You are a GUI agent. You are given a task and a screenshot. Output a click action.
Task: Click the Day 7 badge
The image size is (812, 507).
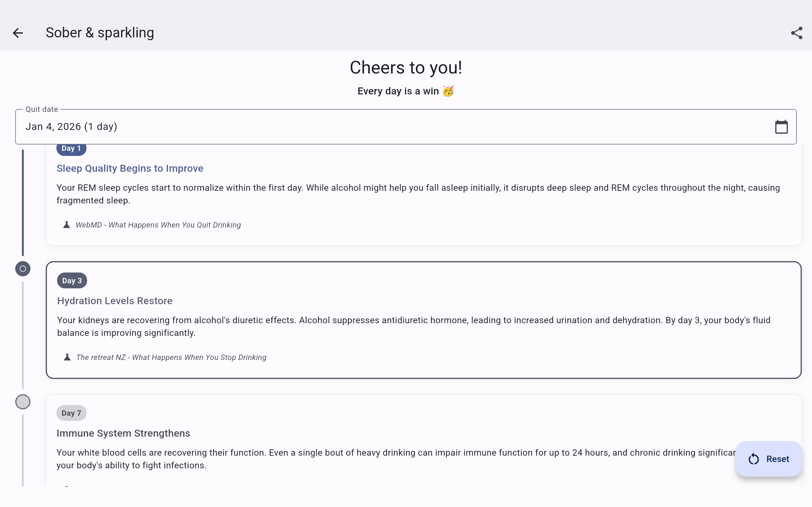[71, 413]
